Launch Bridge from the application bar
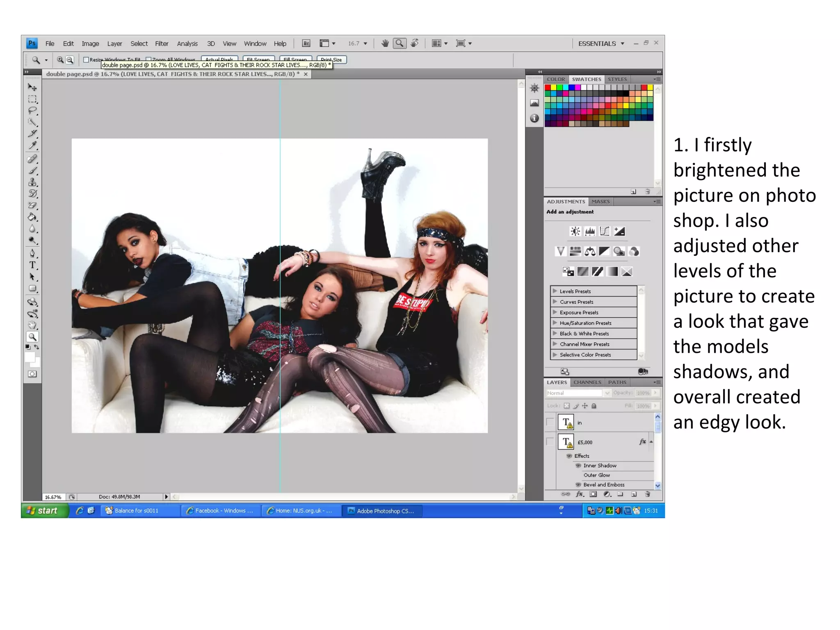 (x=306, y=43)
